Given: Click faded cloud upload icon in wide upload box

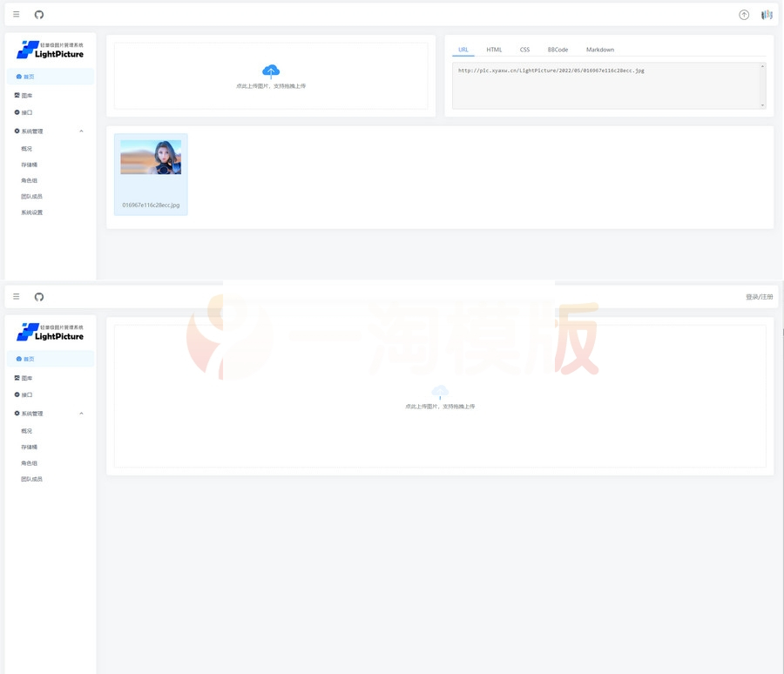Looking at the screenshot, I should click(x=440, y=392).
